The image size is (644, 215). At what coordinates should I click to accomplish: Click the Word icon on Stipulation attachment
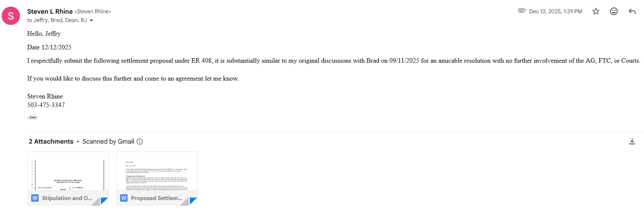click(x=35, y=198)
